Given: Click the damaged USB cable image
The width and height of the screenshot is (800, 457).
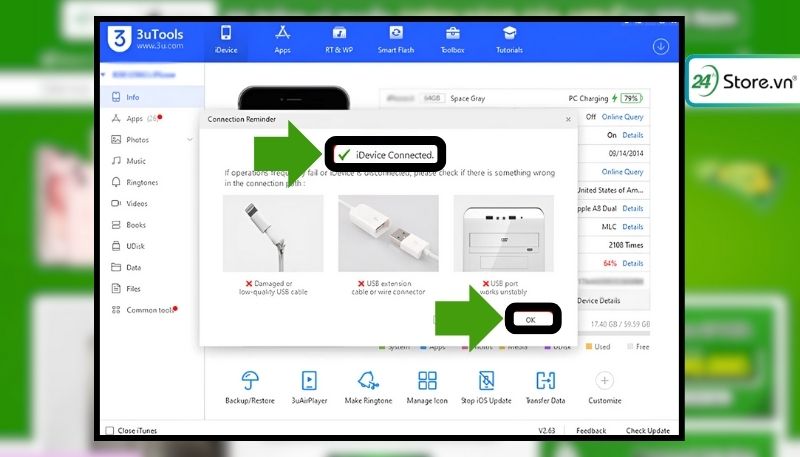Looking at the screenshot, I should [273, 233].
